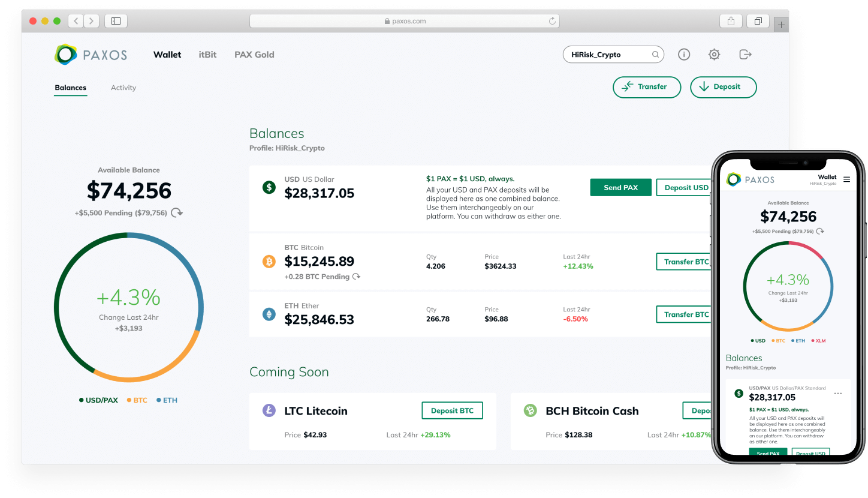Viewport: 868px width, 498px height.
Task: Click the Litecoin 24hr change +29.13%
Action: [436, 435]
